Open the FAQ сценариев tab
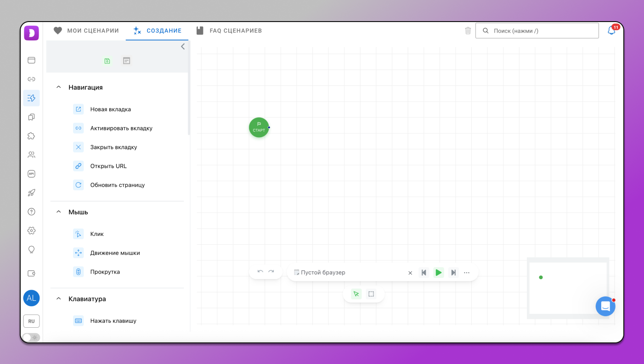The height and width of the screenshot is (364, 644). [229, 31]
